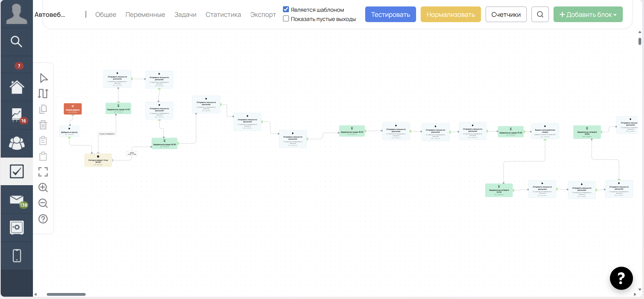Image resolution: width=644 pixels, height=299 pixels.
Task: Click the fit-to-screen frame icon
Action: click(x=43, y=172)
